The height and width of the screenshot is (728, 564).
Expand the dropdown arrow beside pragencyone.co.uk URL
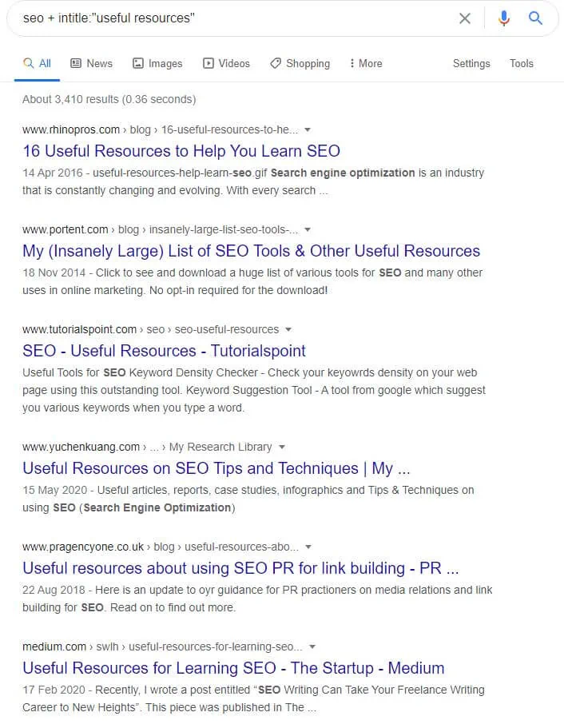[308, 547]
